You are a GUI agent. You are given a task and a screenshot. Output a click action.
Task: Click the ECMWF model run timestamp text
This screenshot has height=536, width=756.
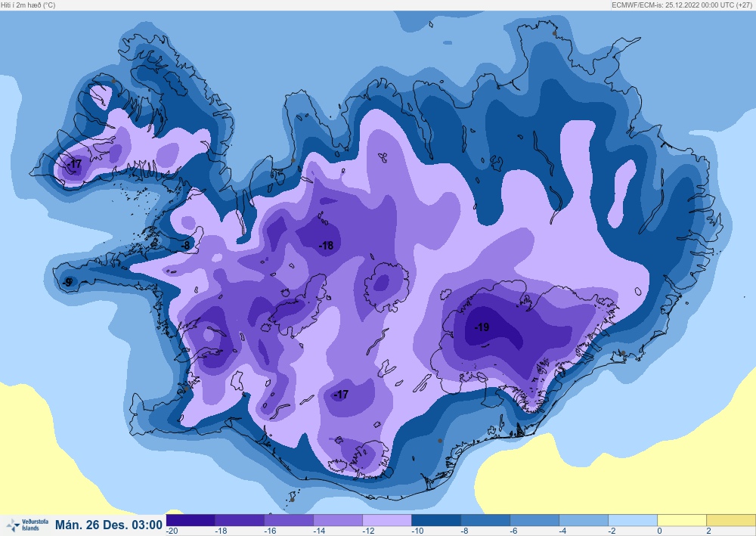coord(682,5)
